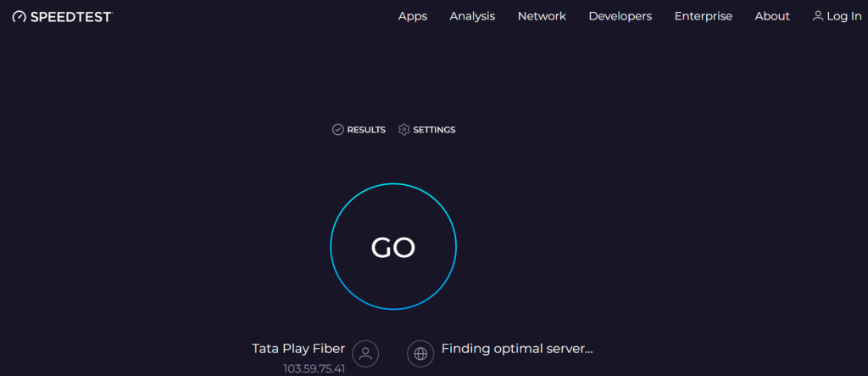
Task: Open the Analysis menu
Action: (x=472, y=16)
